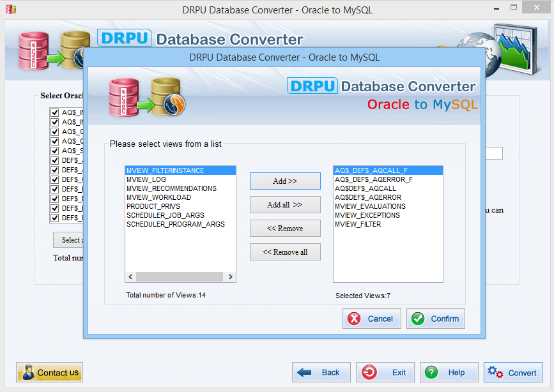Click the << Remove all button
Viewport: 554px width, 392px height.
pyautogui.click(x=285, y=252)
